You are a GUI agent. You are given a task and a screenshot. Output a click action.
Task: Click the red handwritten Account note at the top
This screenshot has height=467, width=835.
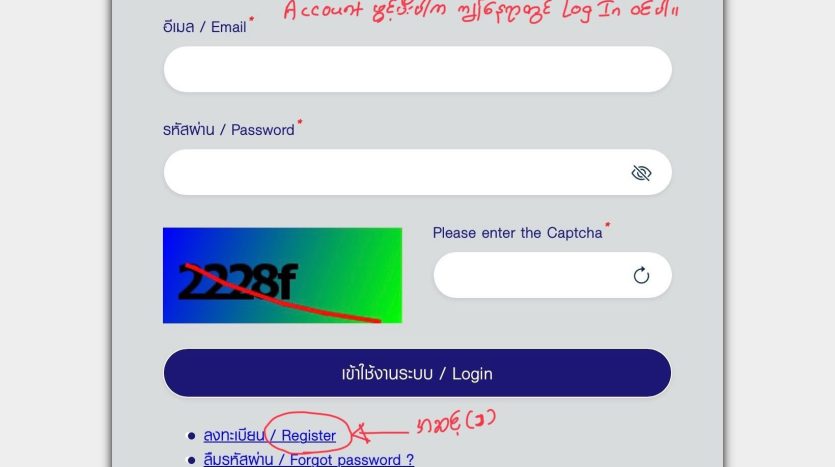[481, 11]
